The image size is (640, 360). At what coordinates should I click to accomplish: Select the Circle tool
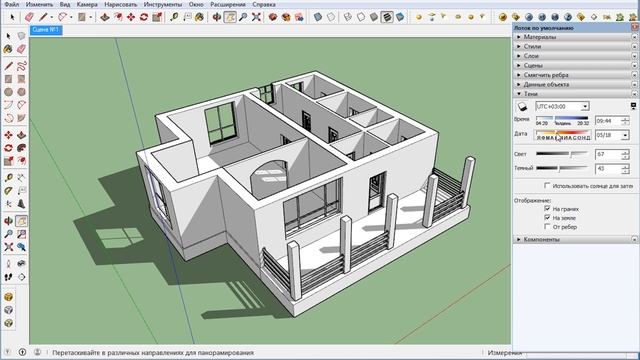[x=9, y=92]
